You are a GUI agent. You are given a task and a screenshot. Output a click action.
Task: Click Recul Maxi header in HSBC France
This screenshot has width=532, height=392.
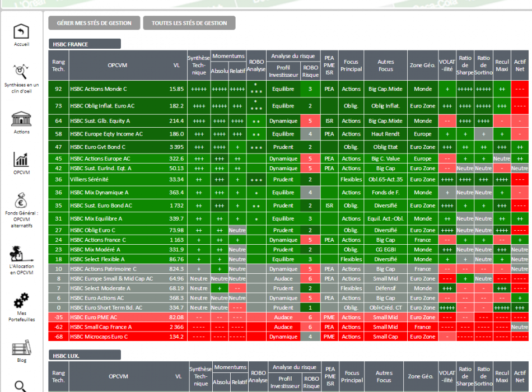click(502, 66)
